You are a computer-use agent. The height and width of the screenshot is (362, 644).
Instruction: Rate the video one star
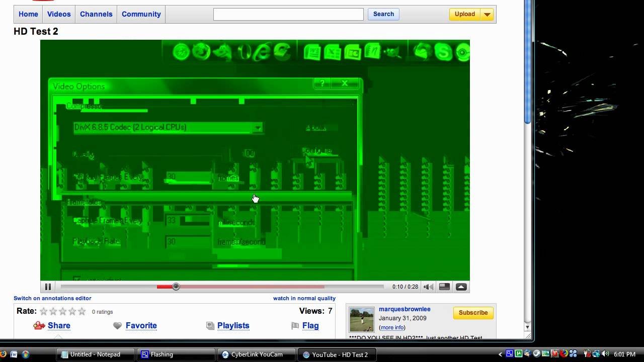point(44,312)
